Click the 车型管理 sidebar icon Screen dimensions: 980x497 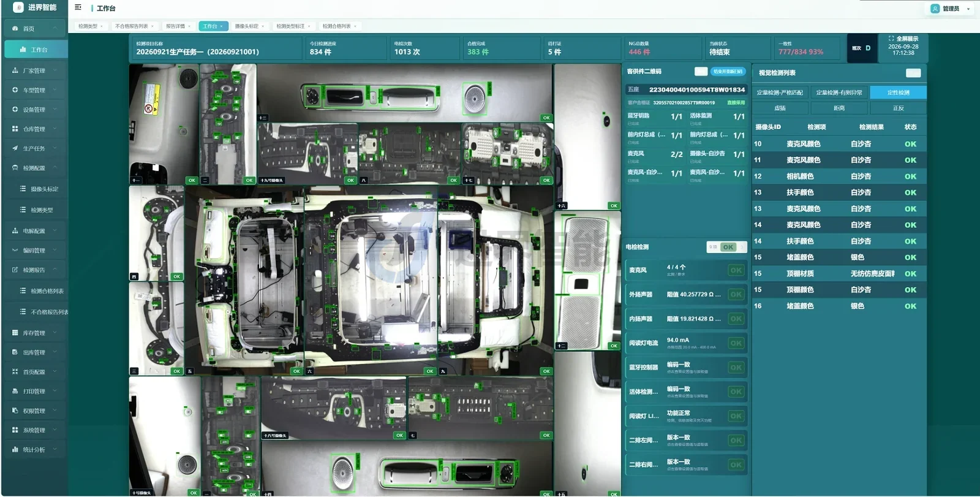pos(15,90)
